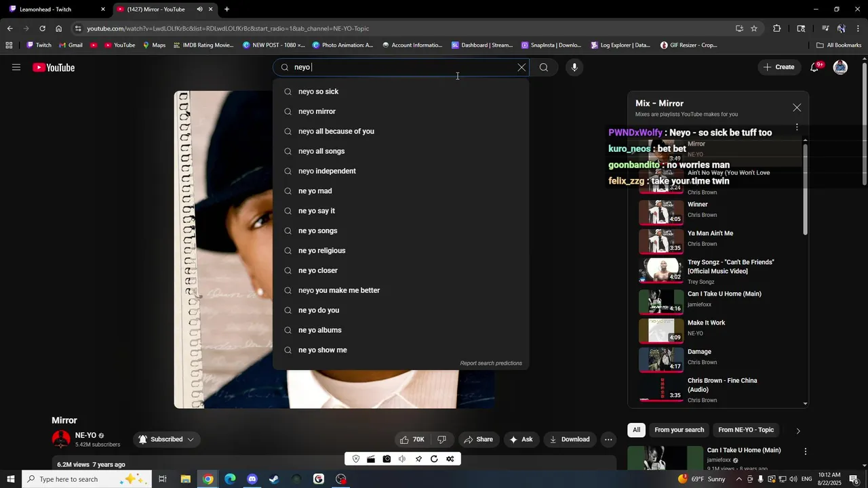Open All Bookmarks folder
The image size is (868, 488).
pos(839,45)
